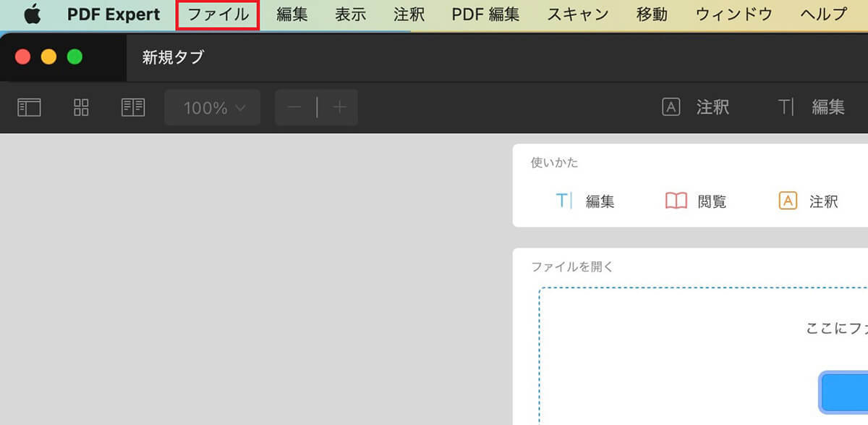Open the 移動 menu

pos(652,14)
